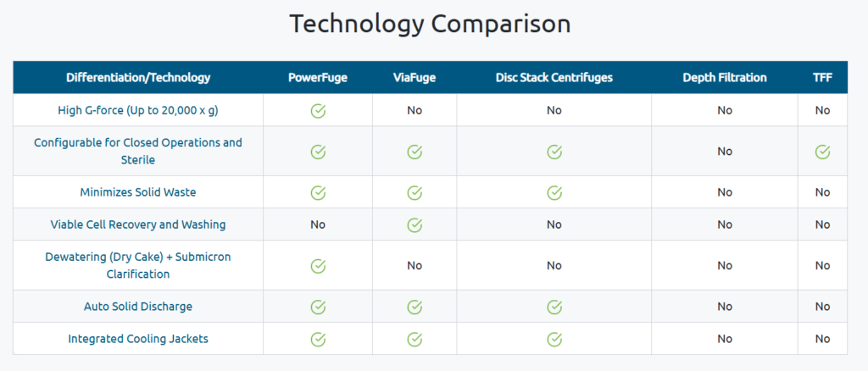Click ViaFuge checkmark for Closed Operations row

click(415, 152)
